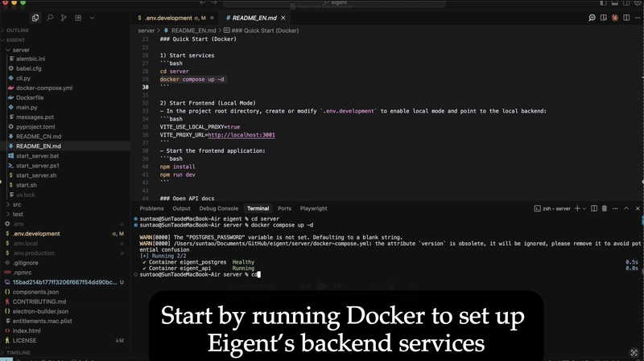
Task: Kill terminal with trash icon
Action: pyautogui.click(x=605, y=208)
